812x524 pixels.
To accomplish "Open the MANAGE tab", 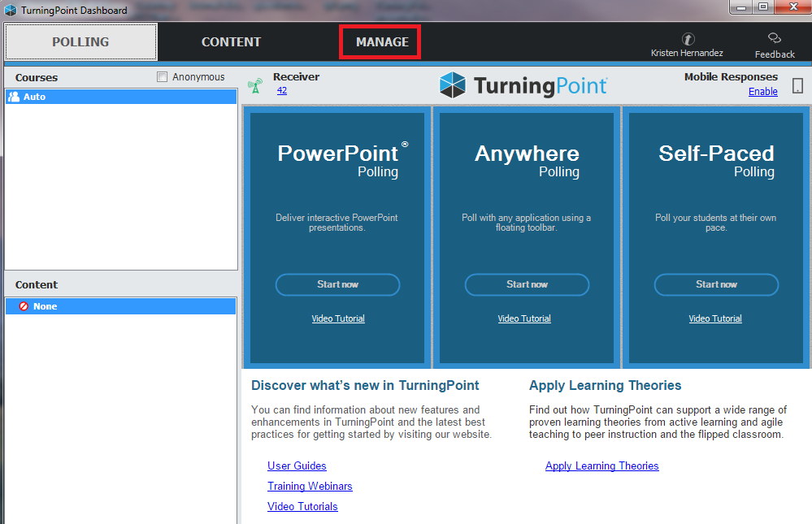I will (382, 42).
